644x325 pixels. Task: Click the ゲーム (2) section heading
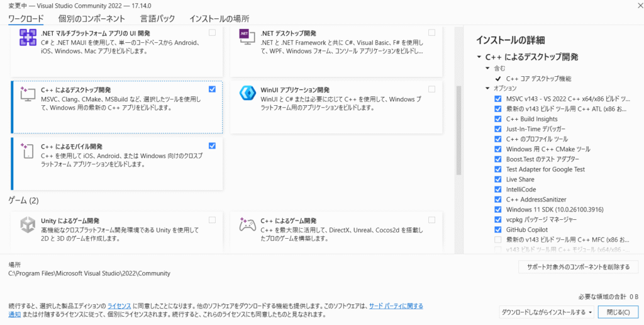click(x=23, y=201)
